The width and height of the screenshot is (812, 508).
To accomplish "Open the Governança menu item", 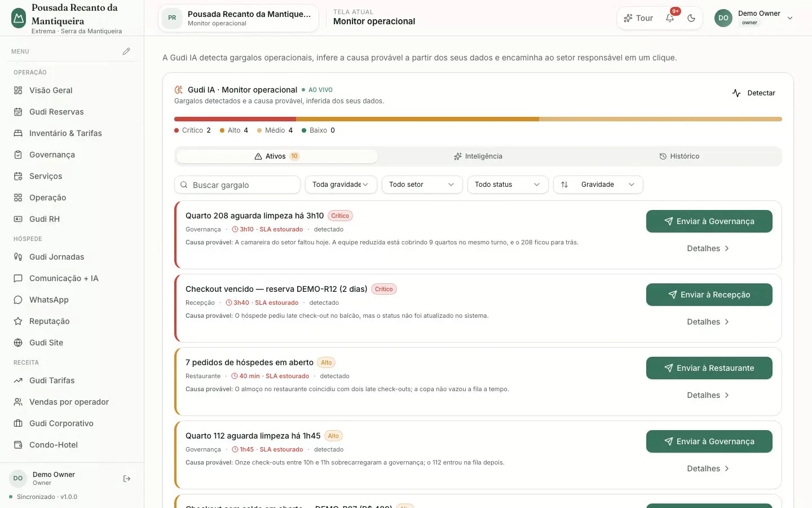I will pos(72,155).
